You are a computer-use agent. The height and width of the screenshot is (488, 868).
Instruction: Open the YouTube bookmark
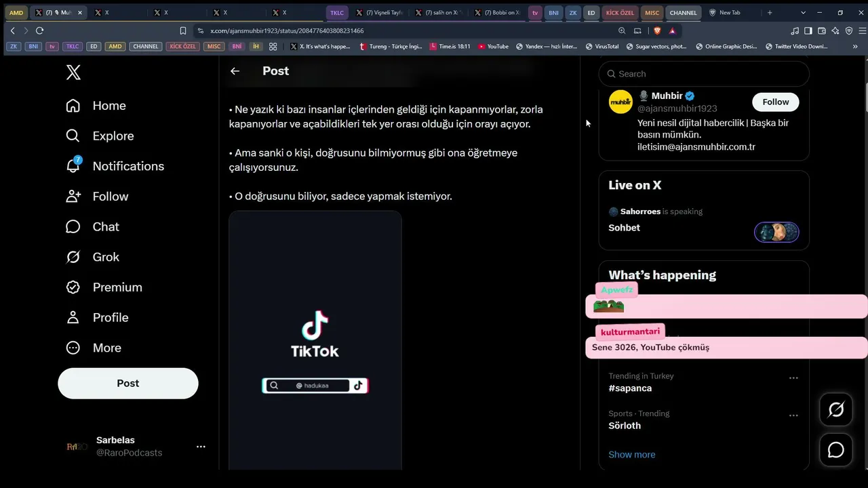[x=493, y=46]
